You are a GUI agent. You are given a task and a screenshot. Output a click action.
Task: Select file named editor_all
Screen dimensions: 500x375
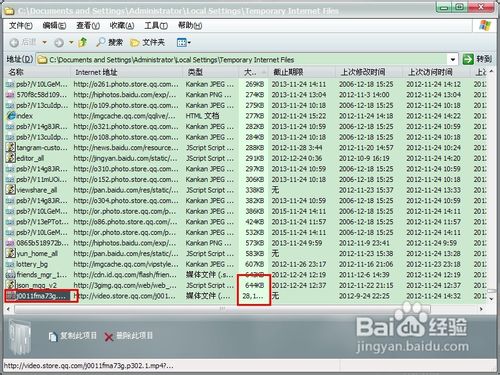30,158
